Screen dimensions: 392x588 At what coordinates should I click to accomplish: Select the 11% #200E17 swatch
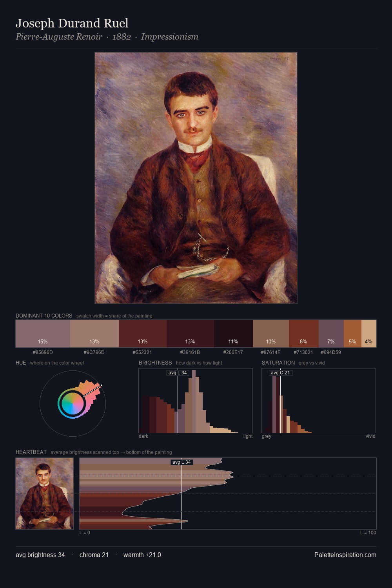click(x=233, y=334)
